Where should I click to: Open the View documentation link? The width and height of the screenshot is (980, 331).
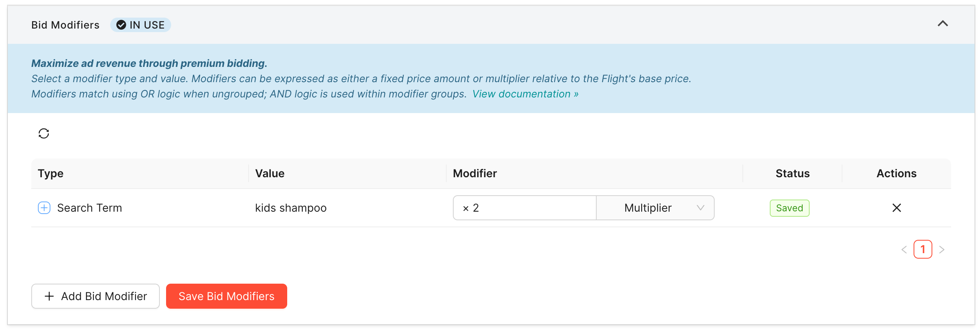(x=525, y=94)
